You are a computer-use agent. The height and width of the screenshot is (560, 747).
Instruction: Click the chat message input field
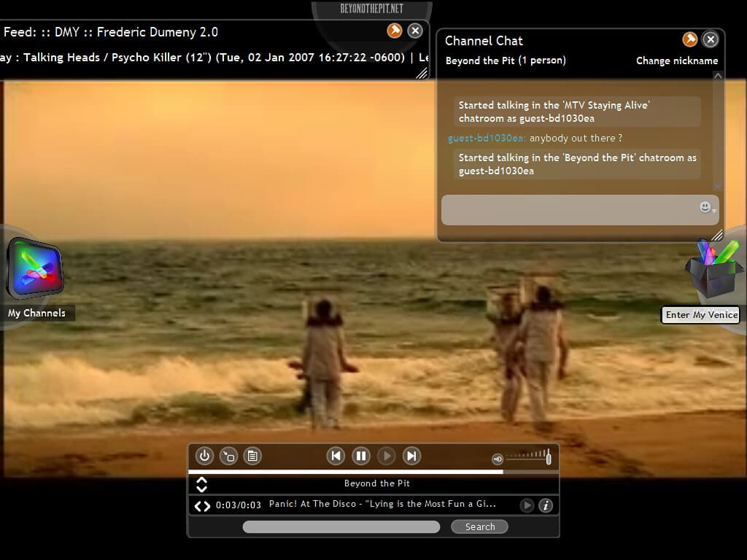[x=580, y=209]
